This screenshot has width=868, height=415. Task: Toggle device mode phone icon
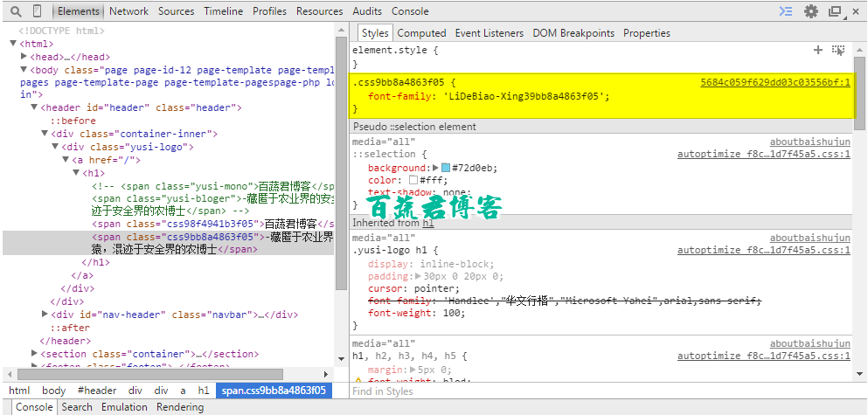37,11
